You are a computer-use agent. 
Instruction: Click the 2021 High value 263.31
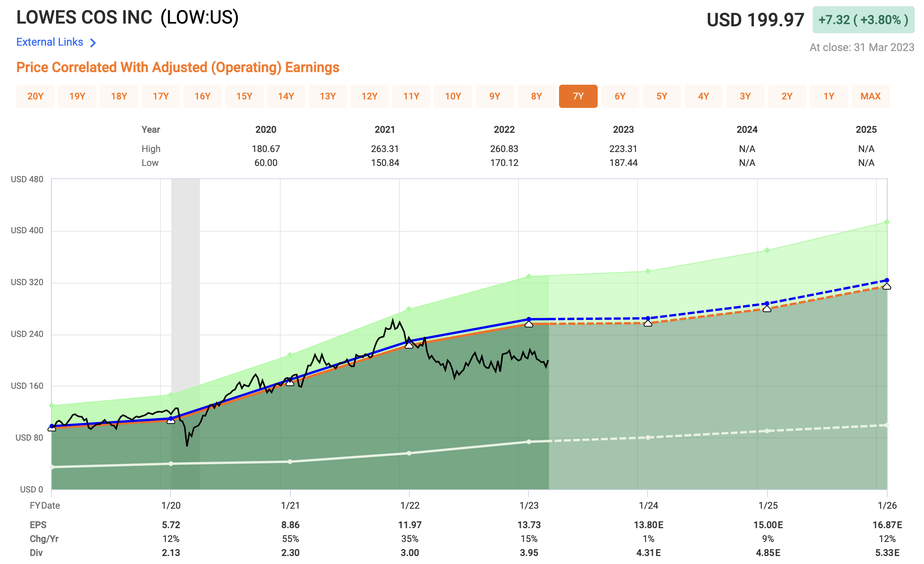click(385, 149)
